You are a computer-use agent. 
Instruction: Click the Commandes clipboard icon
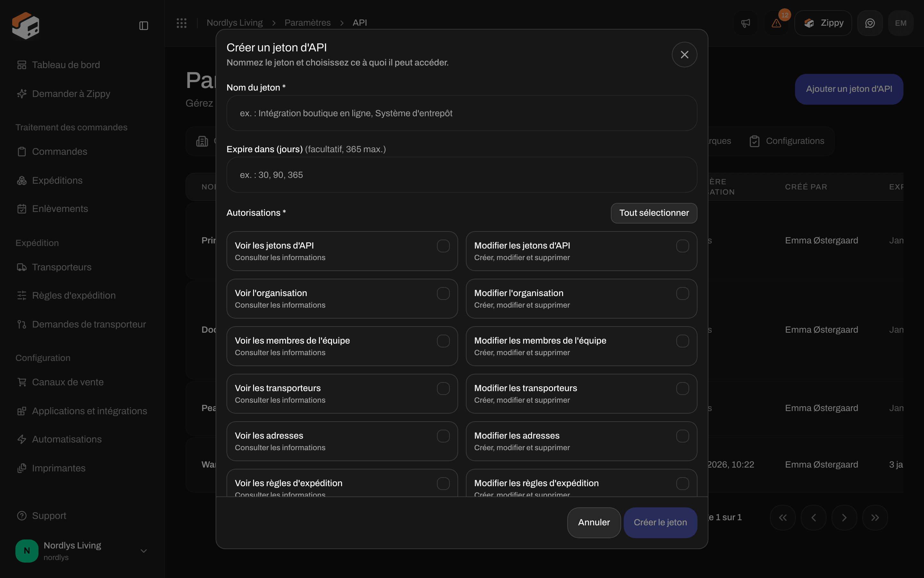pos(22,152)
